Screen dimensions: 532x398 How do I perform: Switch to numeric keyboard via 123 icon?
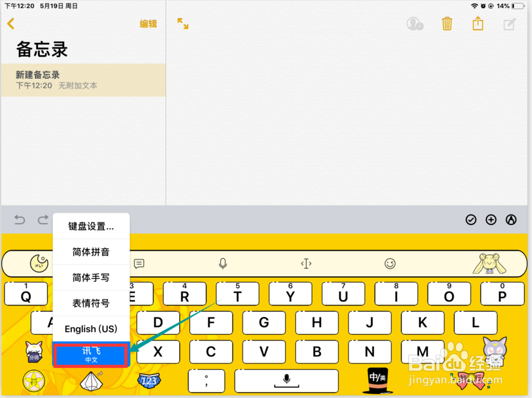(149, 381)
